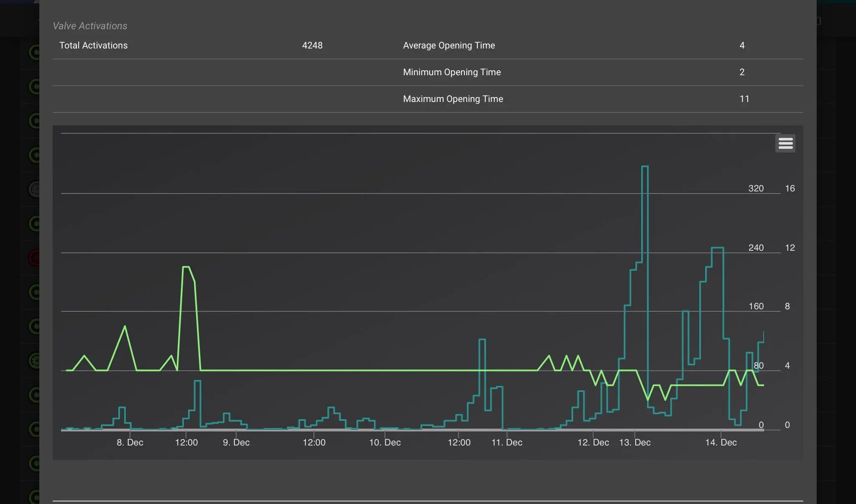Click the red status indicator at left edge

(34, 258)
